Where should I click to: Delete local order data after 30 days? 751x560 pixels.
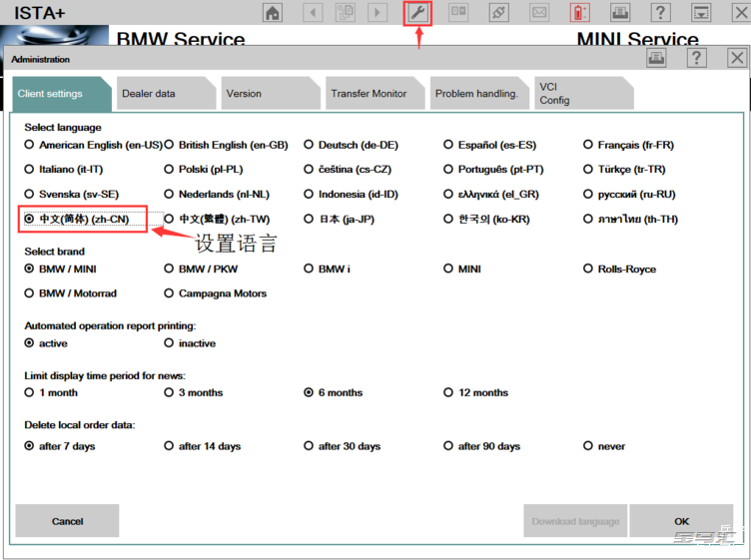343,446
